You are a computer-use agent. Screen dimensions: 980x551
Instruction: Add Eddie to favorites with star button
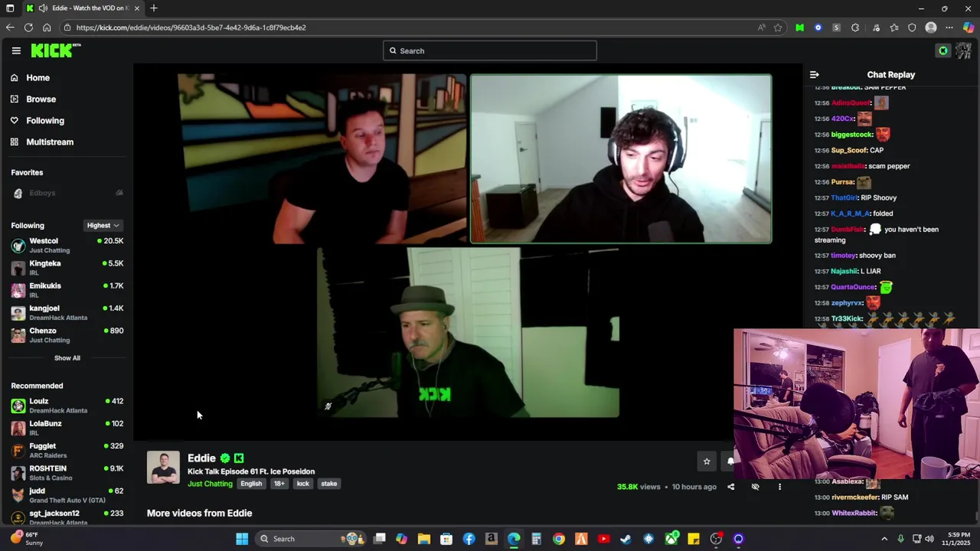[x=707, y=461]
